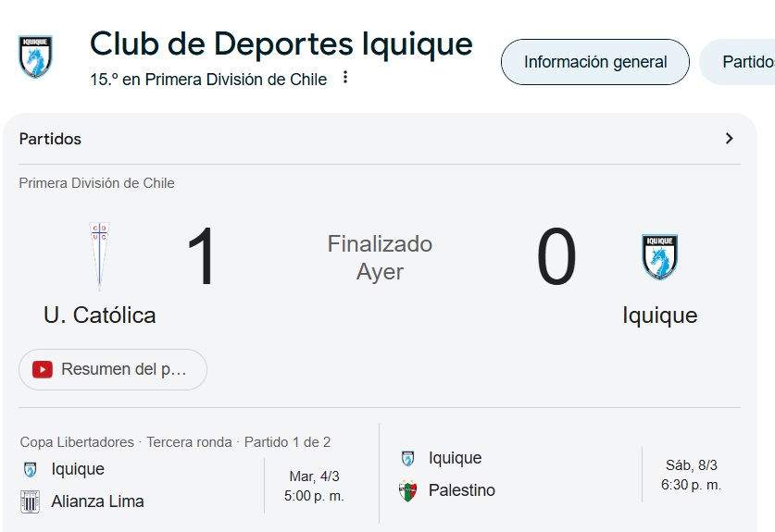Click the U. Católica team crest

point(99,256)
